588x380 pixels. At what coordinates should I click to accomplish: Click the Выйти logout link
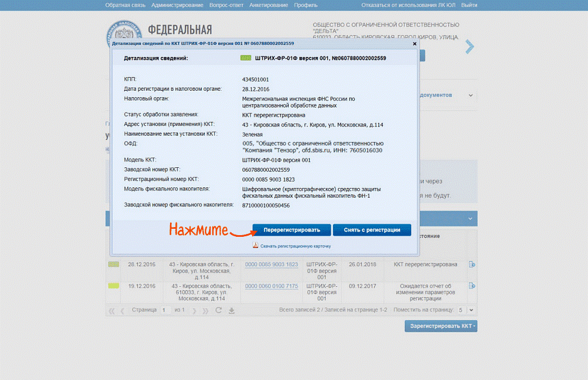pyautogui.click(x=469, y=5)
